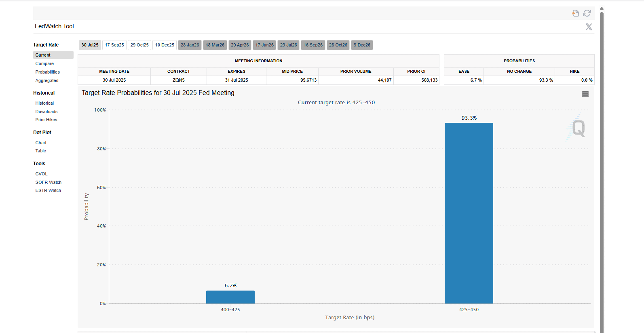This screenshot has height=333, width=644.
Task: Click the 6.7% bar for 400-425
Action: (230, 297)
